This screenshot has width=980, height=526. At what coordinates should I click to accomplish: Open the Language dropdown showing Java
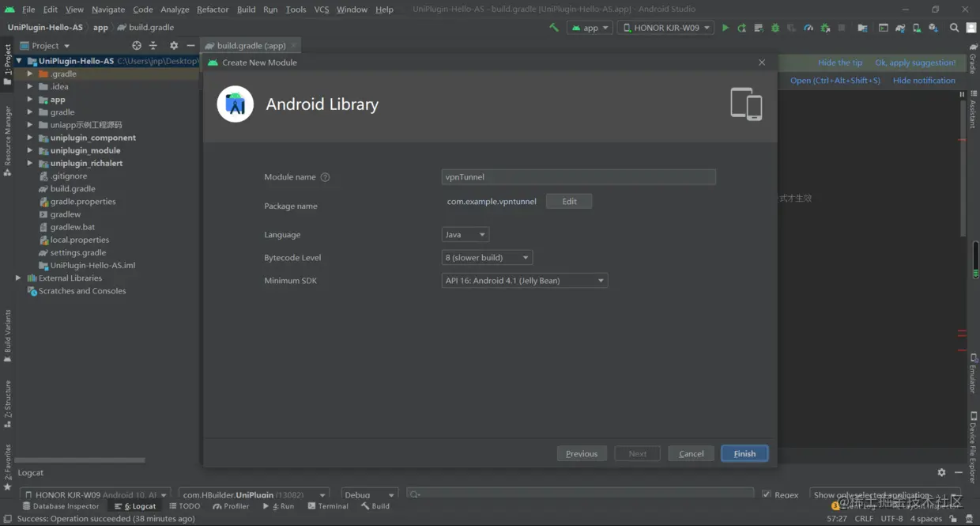coord(465,235)
